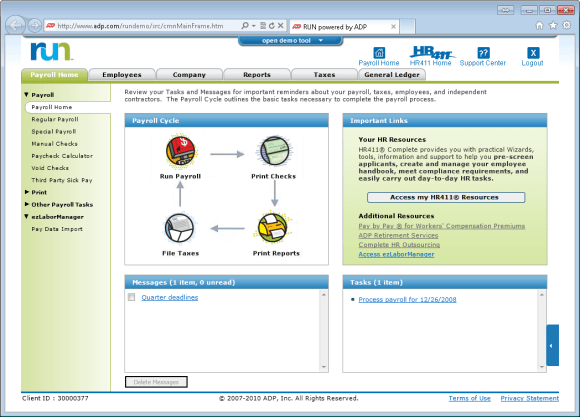
Task: Click Access my HR411 Resources button
Action: tap(446, 197)
